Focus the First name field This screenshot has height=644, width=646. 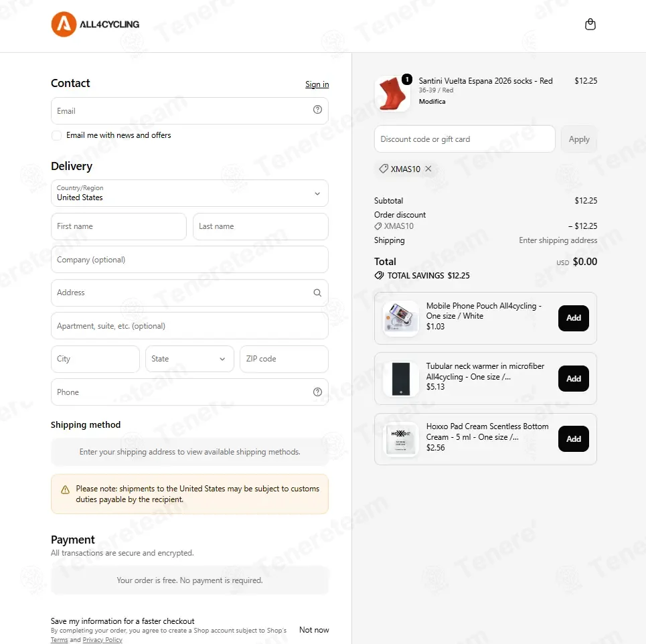pyautogui.click(x=118, y=227)
